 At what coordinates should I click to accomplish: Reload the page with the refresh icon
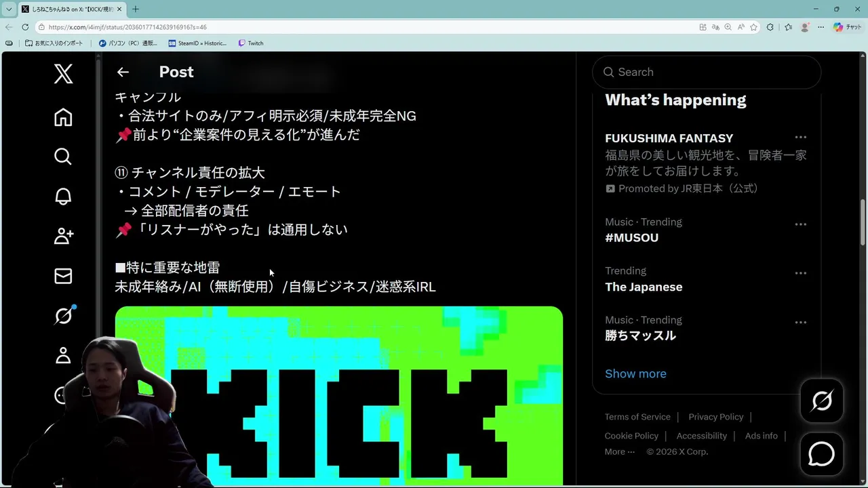25,27
